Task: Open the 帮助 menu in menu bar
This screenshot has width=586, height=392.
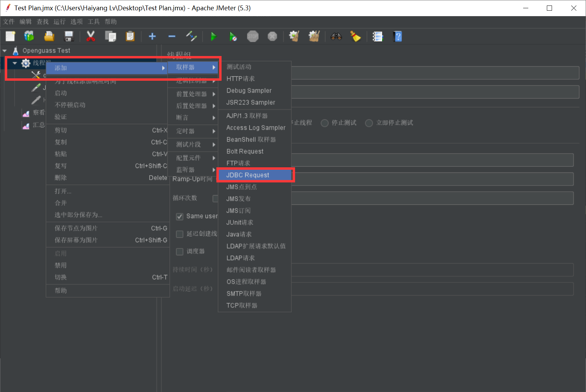Action: (x=111, y=22)
